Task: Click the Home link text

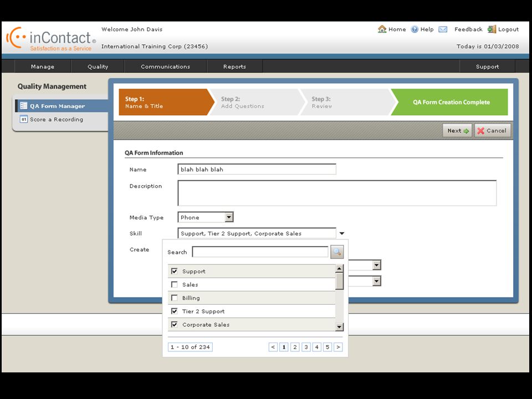Action: pyautogui.click(x=397, y=29)
